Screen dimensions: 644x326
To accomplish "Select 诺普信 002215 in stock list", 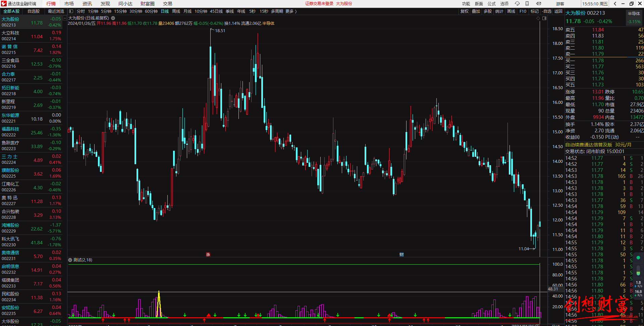I will point(31,50).
